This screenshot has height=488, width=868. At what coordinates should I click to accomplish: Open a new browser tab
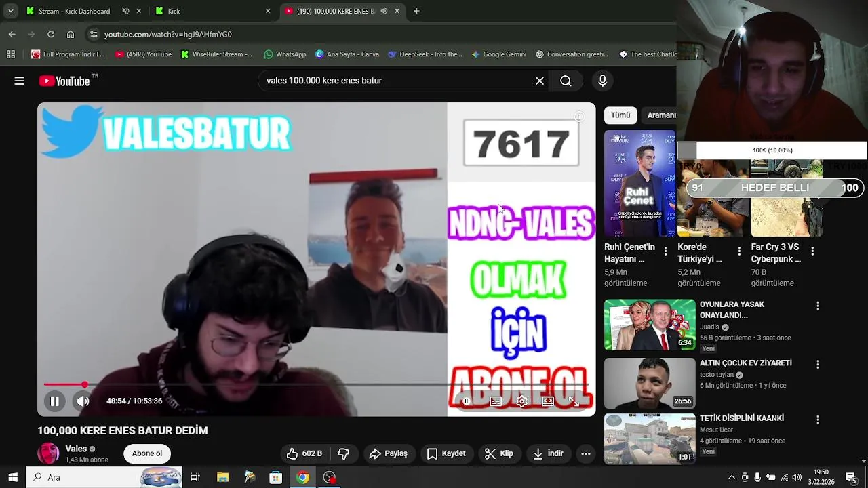[x=416, y=11]
